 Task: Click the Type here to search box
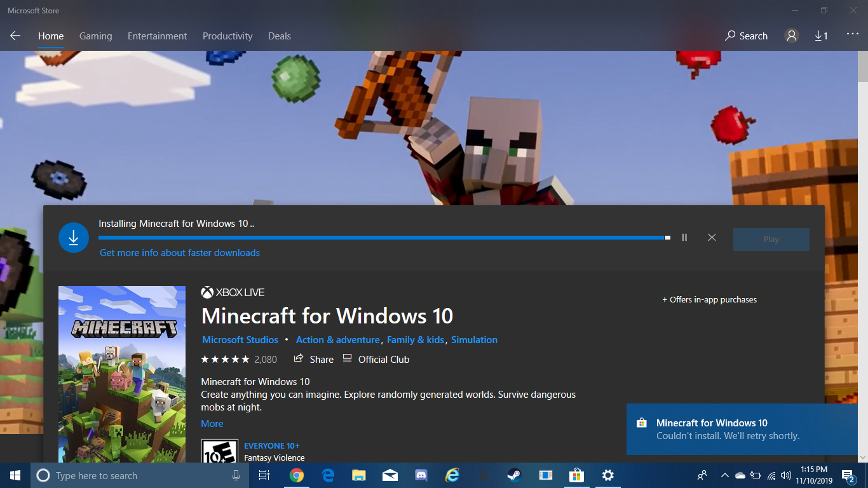(140, 475)
